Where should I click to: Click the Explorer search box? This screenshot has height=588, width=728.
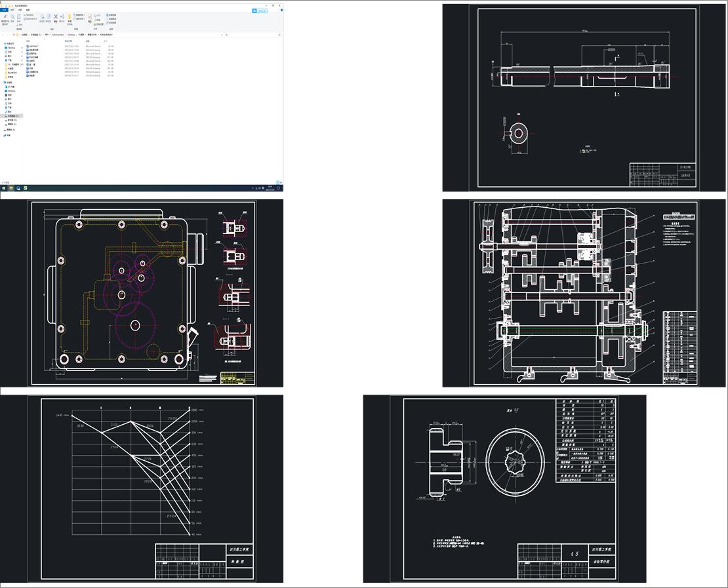pos(256,35)
